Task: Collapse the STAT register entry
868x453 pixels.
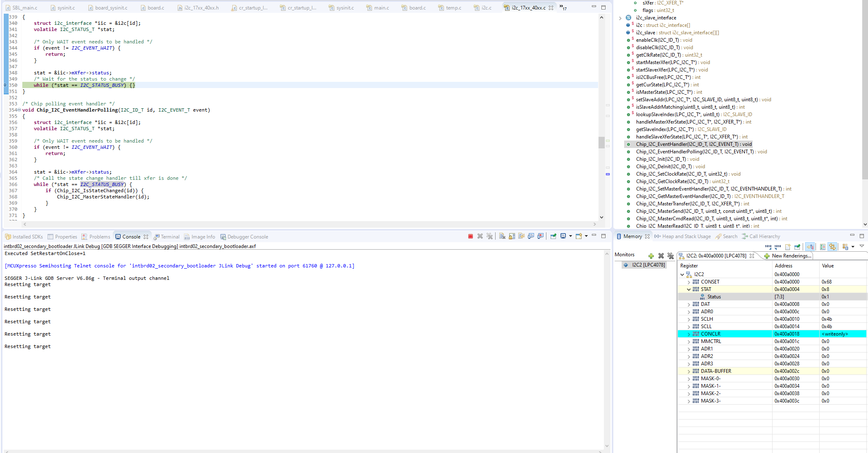Action: click(x=689, y=289)
